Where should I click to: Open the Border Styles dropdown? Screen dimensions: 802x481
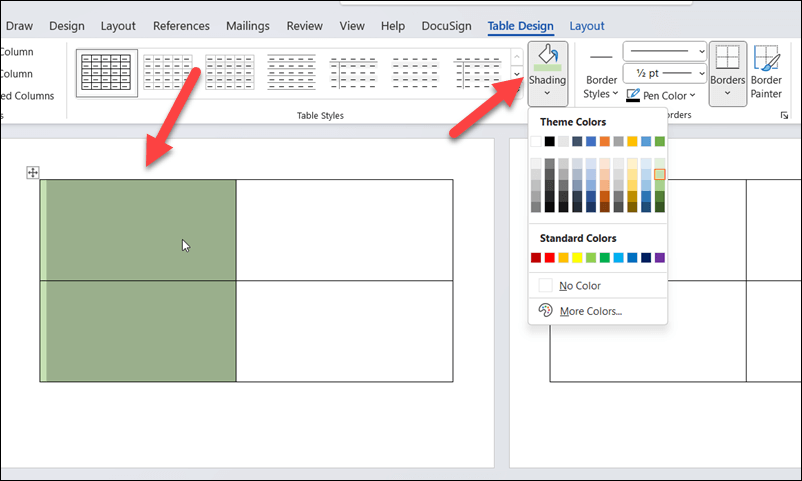pyautogui.click(x=601, y=86)
